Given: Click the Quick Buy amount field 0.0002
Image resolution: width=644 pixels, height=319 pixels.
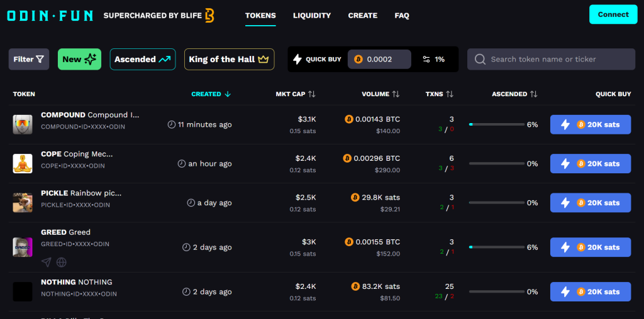Looking at the screenshot, I should pyautogui.click(x=379, y=60).
